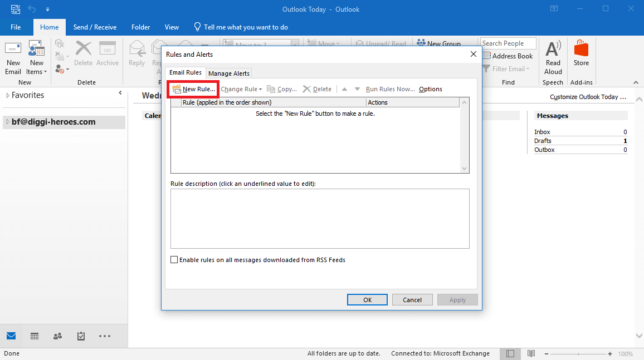Open the People view icon
Viewport: 644px width, 360px height.
click(x=57, y=336)
